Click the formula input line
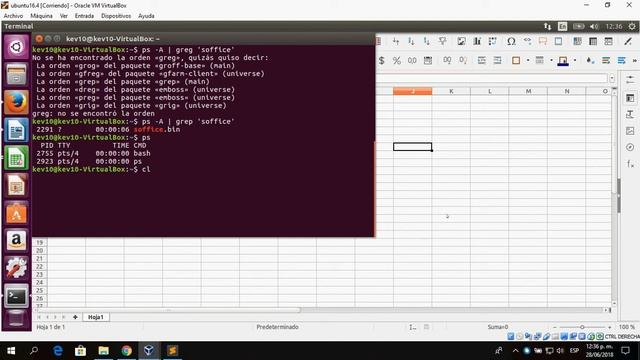This screenshot has height=360, width=640. point(492,78)
